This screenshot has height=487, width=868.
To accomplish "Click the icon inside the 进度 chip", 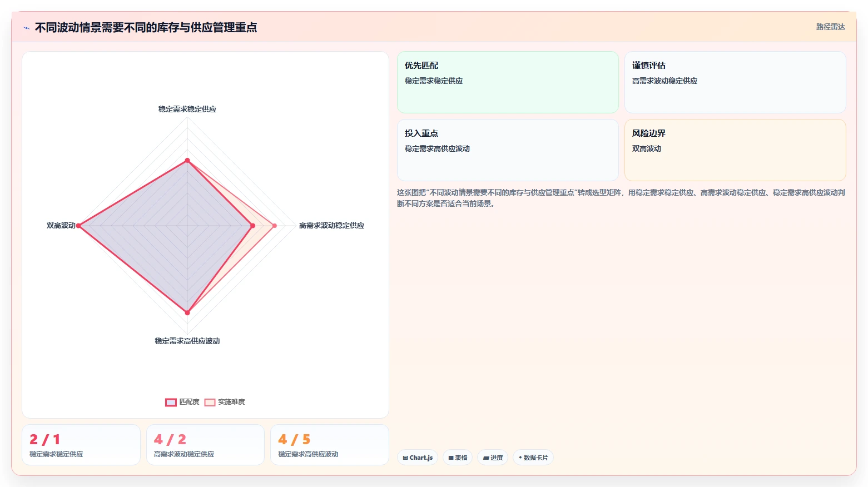I will tap(486, 458).
